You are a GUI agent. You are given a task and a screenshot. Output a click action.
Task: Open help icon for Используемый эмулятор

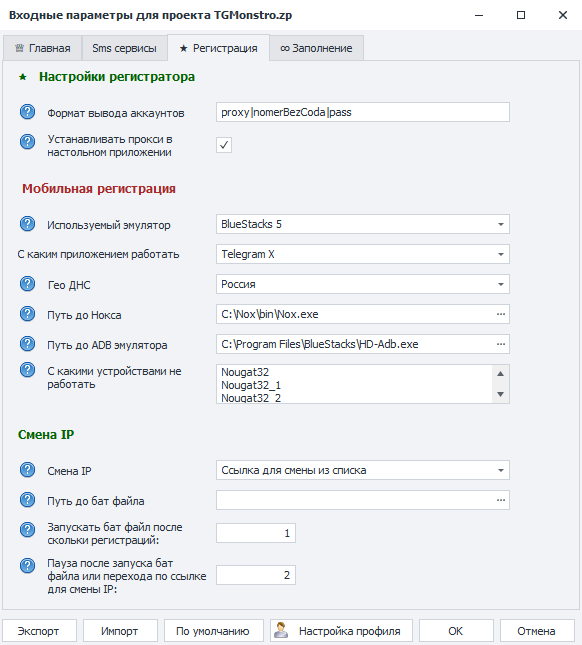click(27, 224)
